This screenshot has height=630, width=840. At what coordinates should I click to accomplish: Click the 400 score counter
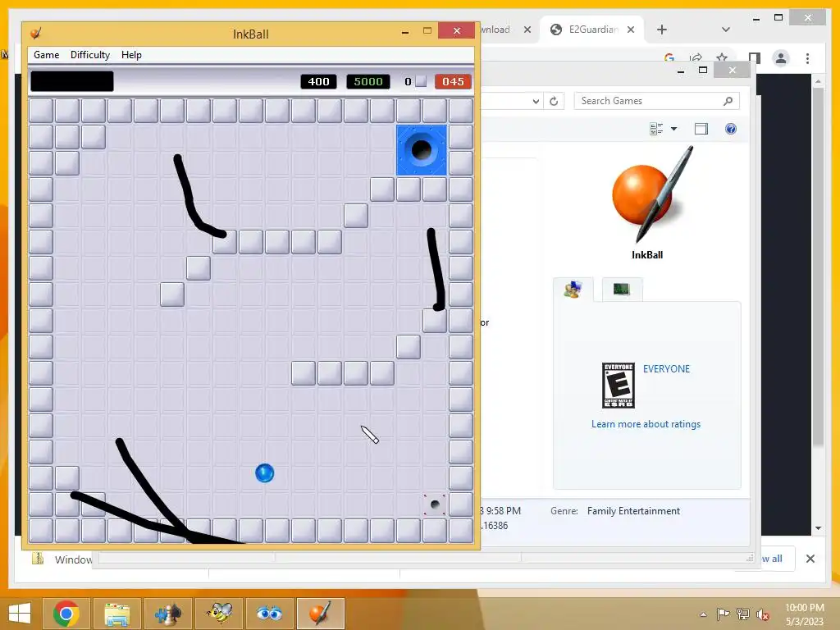point(318,81)
